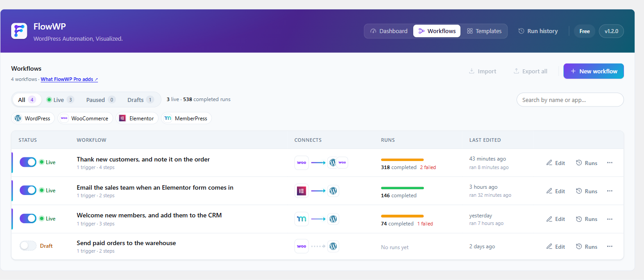Click Export all
Image resolution: width=644 pixels, height=280 pixels.
pos(530,71)
